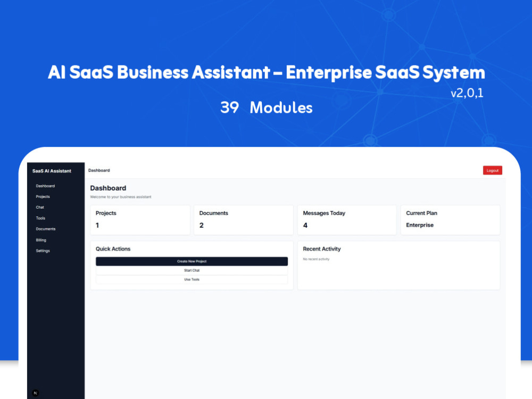Select the Messages Today stat card
The image size is (532, 399).
click(x=347, y=220)
